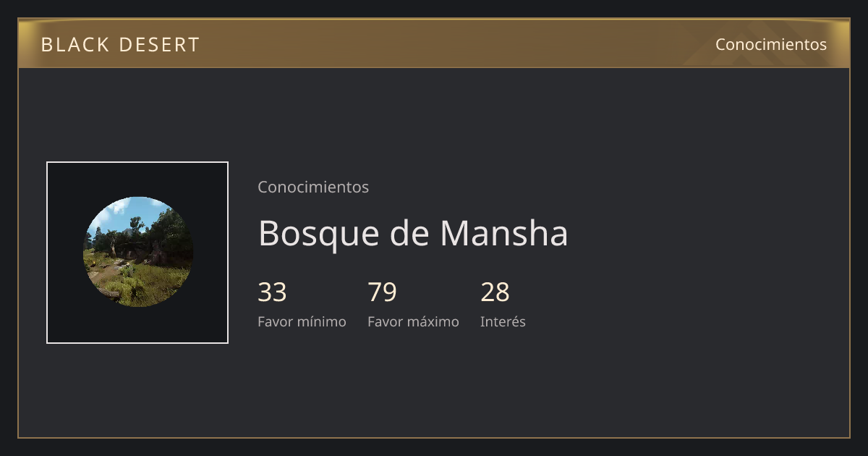Click the Interés label
Viewport: 868px width, 456px height.
(x=503, y=321)
